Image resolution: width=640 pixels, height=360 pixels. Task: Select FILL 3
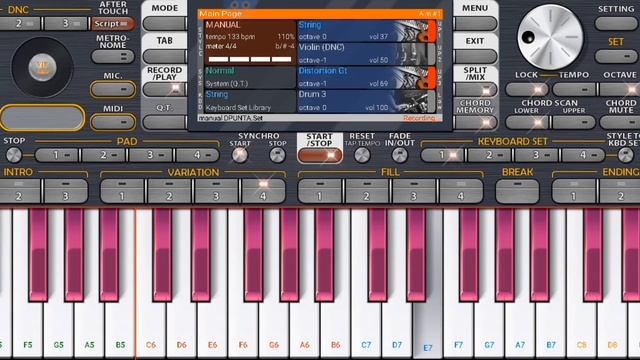point(414,191)
